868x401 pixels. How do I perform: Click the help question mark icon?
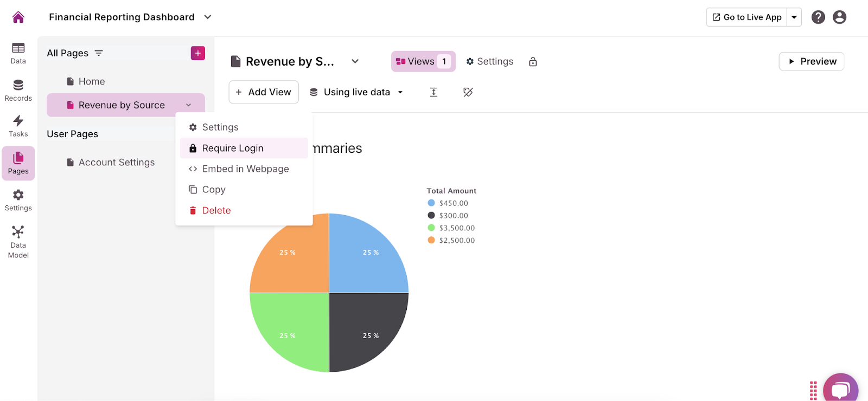(x=818, y=17)
